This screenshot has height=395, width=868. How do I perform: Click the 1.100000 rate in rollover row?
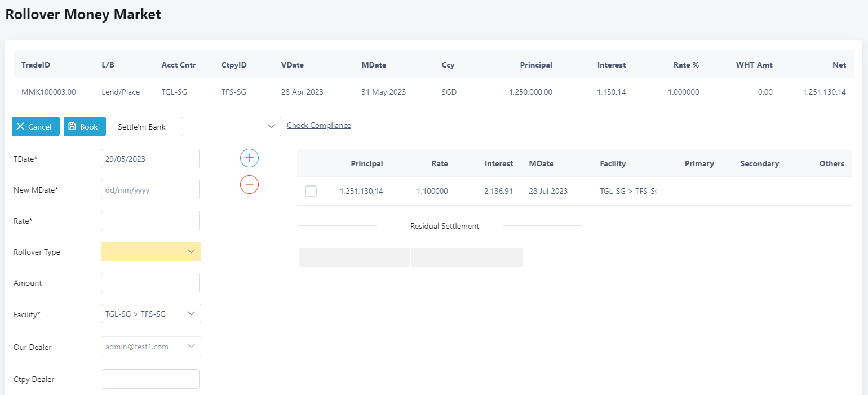[x=432, y=191]
